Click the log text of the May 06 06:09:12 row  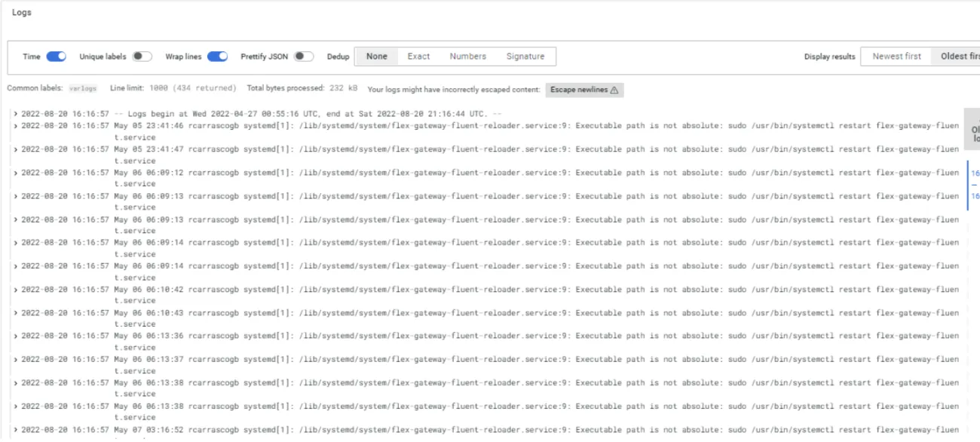537,177
